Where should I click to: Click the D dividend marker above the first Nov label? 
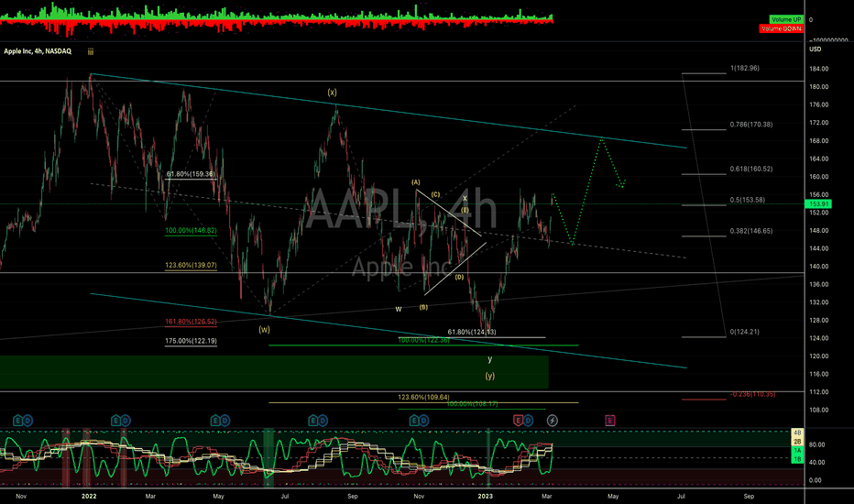[x=27, y=420]
